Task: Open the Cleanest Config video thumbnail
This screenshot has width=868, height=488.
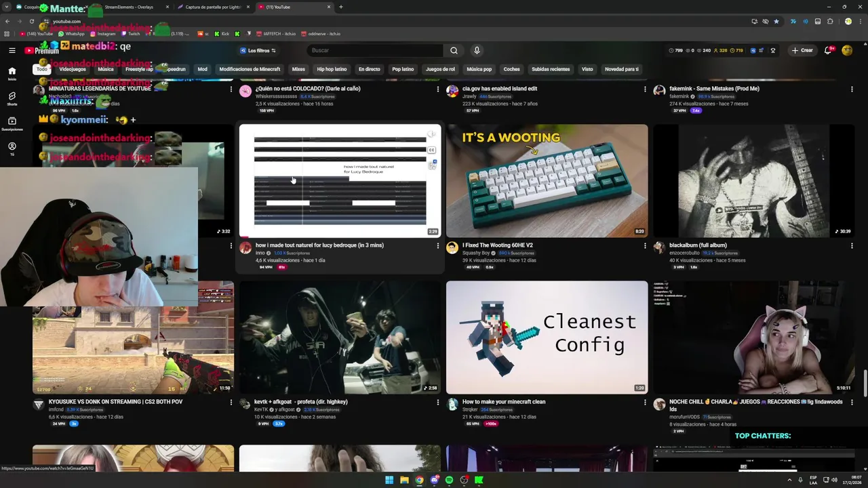Action: point(547,338)
